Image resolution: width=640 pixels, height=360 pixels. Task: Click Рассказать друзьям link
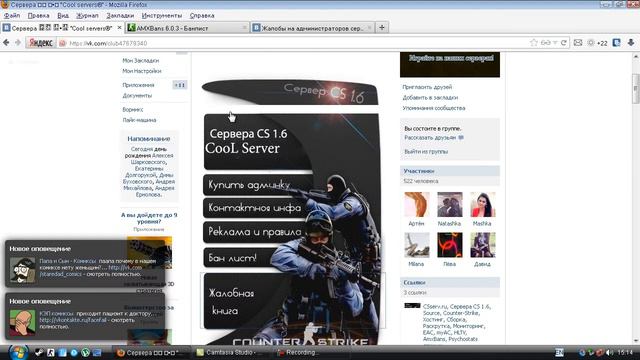point(430,138)
